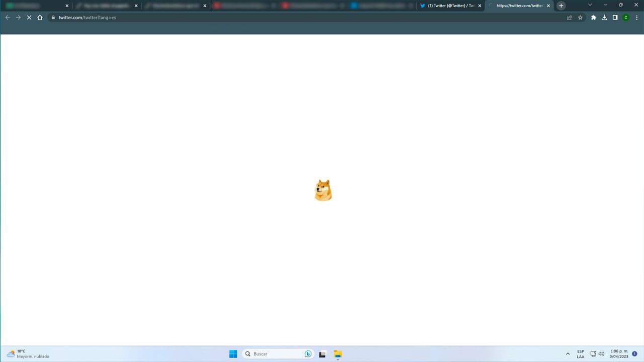This screenshot has height=362, width=644.
Task: Open the tab search dropdown arrow
Action: [x=589, y=6]
